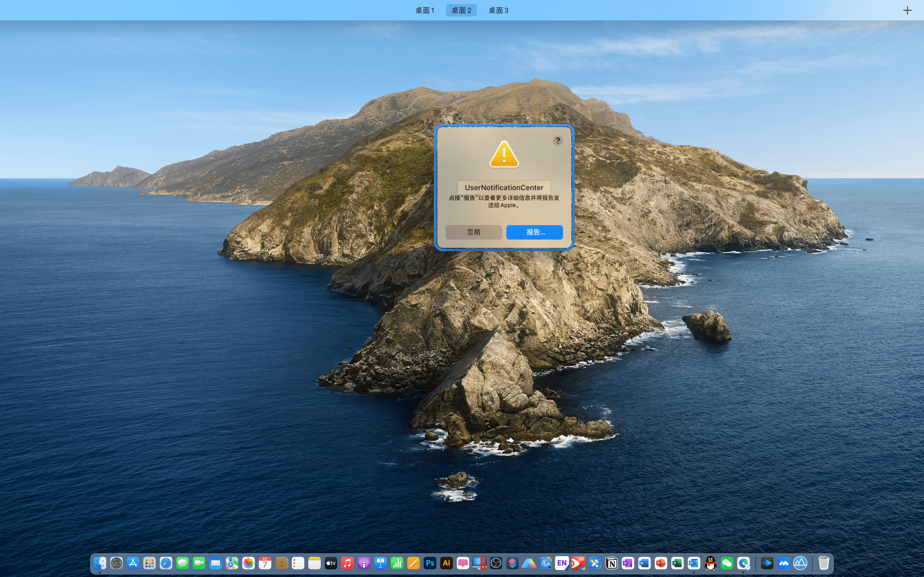The height and width of the screenshot is (577, 924).
Task: Open Microsoft Excel from the Dock
Action: point(677,563)
